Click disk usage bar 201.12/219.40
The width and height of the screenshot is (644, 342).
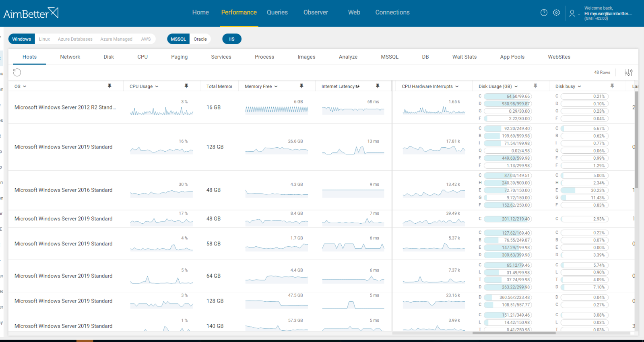click(508, 219)
